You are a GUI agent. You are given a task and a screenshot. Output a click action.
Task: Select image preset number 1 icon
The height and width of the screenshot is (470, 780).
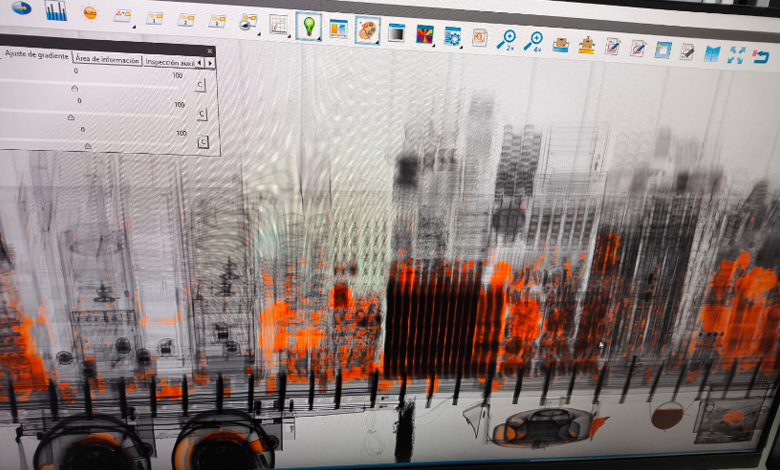[x=155, y=18]
